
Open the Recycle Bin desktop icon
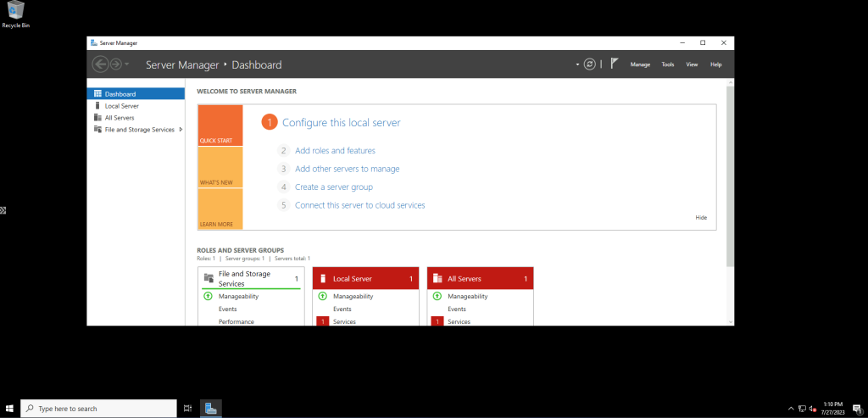(x=15, y=15)
